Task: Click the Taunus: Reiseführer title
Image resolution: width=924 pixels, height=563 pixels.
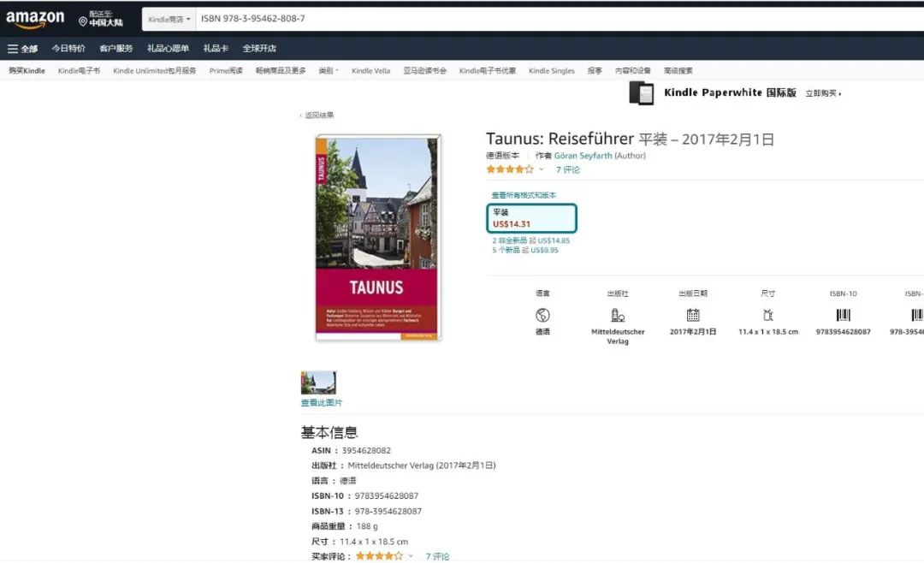Action: 560,139
